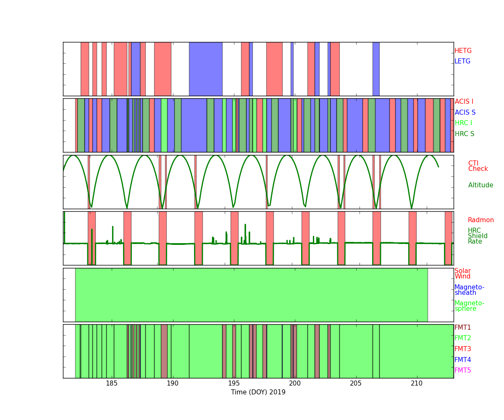Click the Time (DOY) 2019 axis title
The width and height of the screenshot is (504, 420).
(258, 392)
